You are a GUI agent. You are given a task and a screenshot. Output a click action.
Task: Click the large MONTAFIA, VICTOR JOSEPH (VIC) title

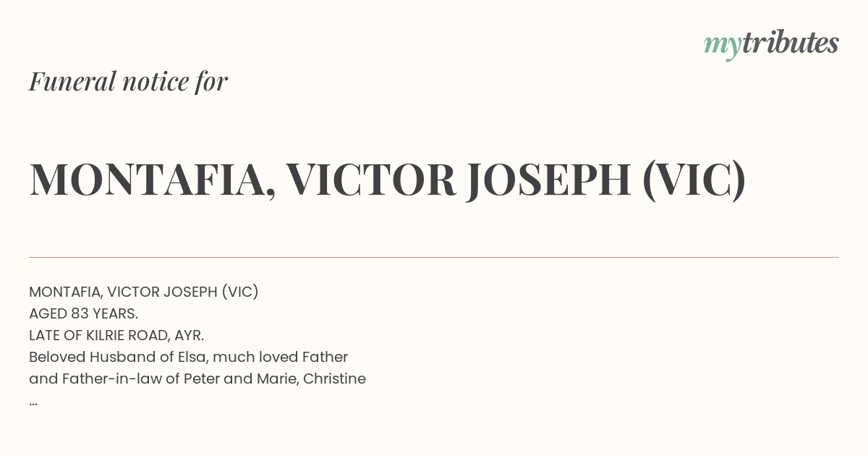(x=388, y=180)
